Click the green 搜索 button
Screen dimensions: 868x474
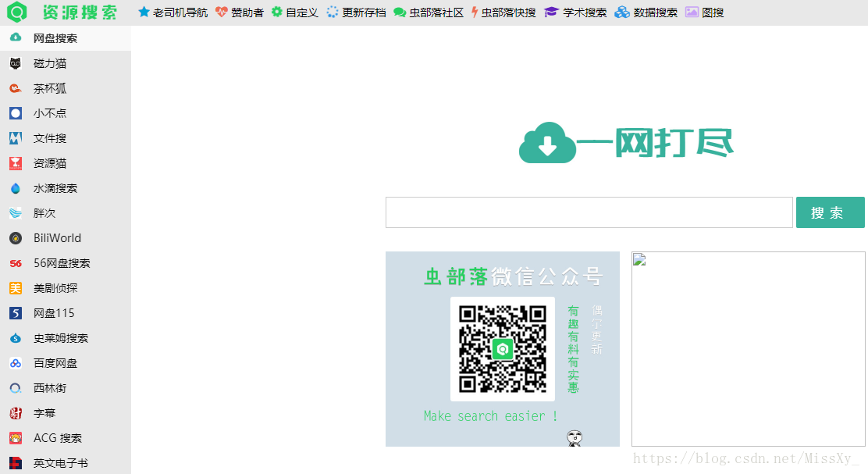click(831, 212)
